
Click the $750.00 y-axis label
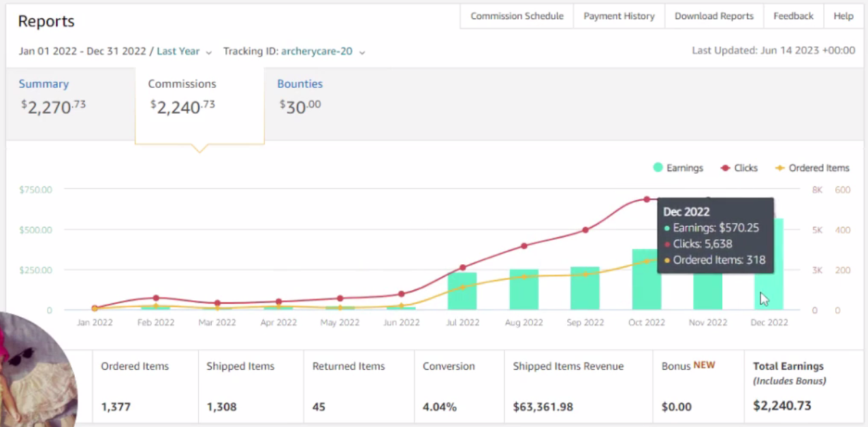pyautogui.click(x=35, y=189)
